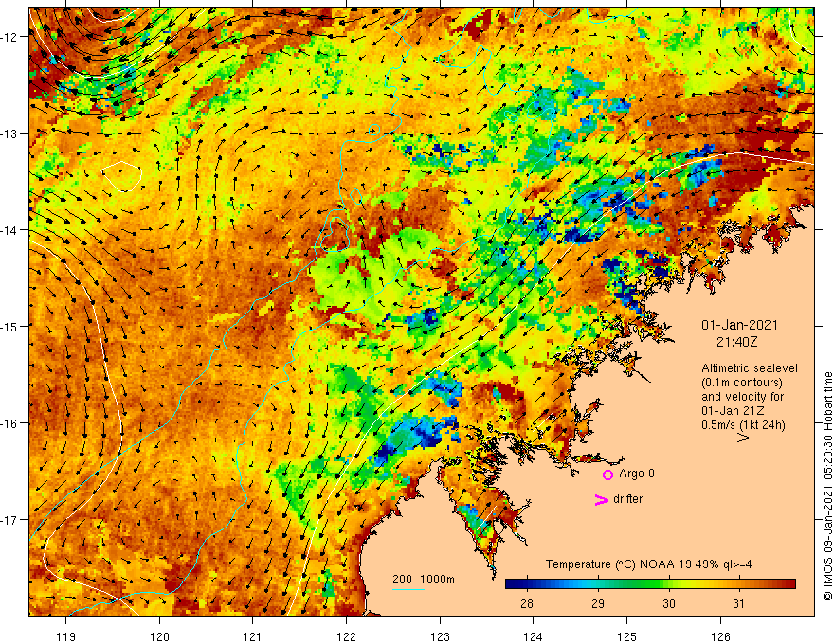Click the green middle of the temperature colorbar
The height and width of the screenshot is (644, 834).
click(x=650, y=584)
